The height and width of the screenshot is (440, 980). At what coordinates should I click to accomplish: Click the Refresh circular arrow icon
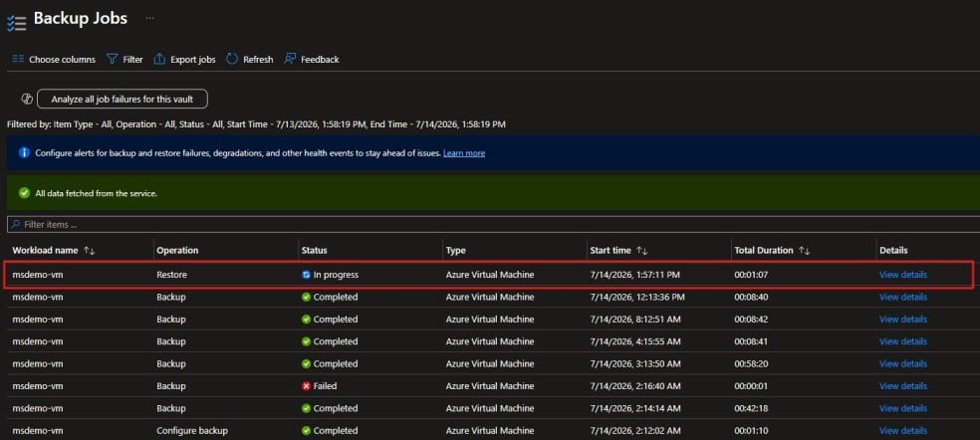(232, 60)
